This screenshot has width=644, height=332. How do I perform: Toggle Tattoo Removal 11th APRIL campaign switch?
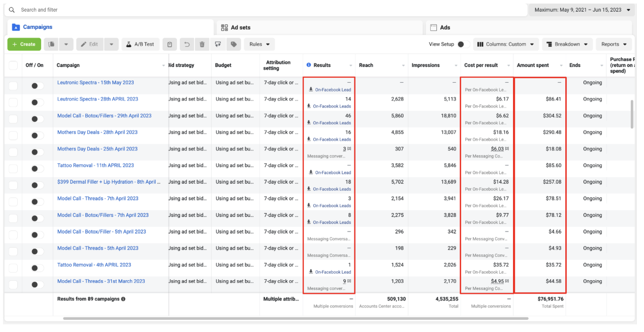[x=37, y=169]
